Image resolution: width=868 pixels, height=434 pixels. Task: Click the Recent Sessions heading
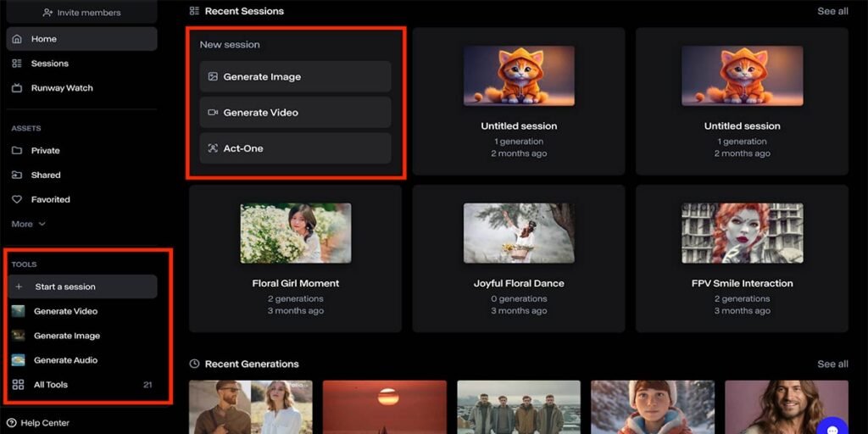tap(244, 11)
